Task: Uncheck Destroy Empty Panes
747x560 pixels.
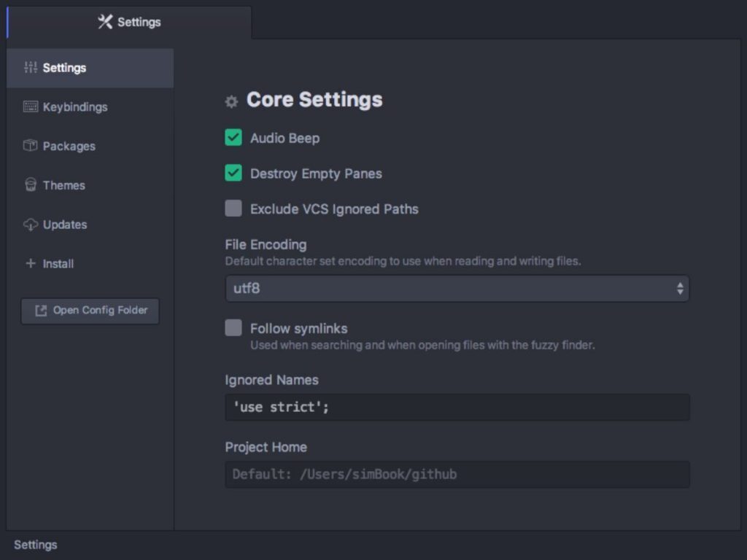Action: click(x=233, y=174)
